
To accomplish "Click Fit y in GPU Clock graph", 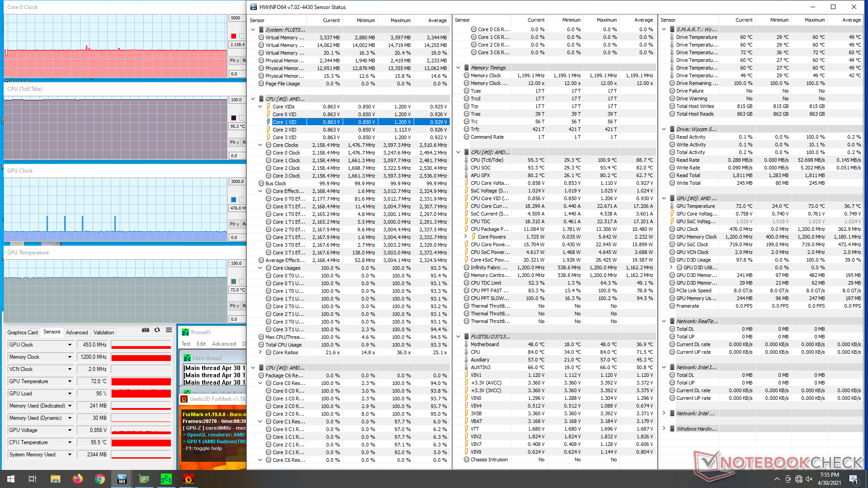I will 235,224.
